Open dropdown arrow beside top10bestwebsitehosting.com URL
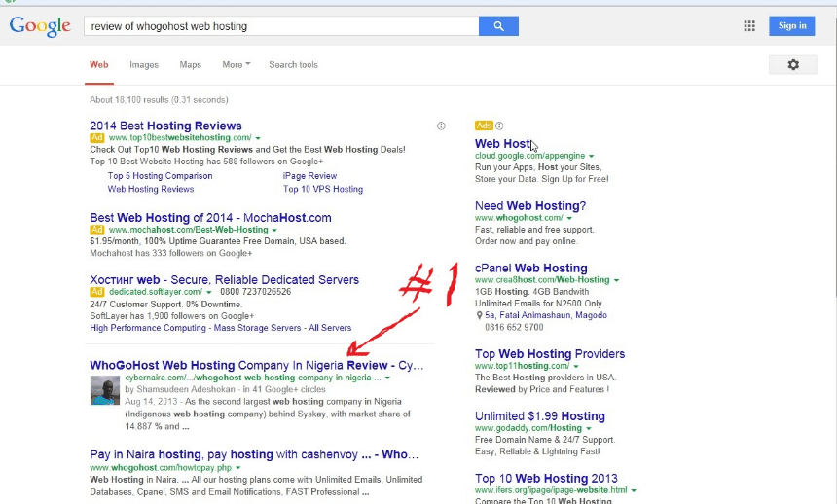This screenshot has height=504, width=837. pos(258,138)
